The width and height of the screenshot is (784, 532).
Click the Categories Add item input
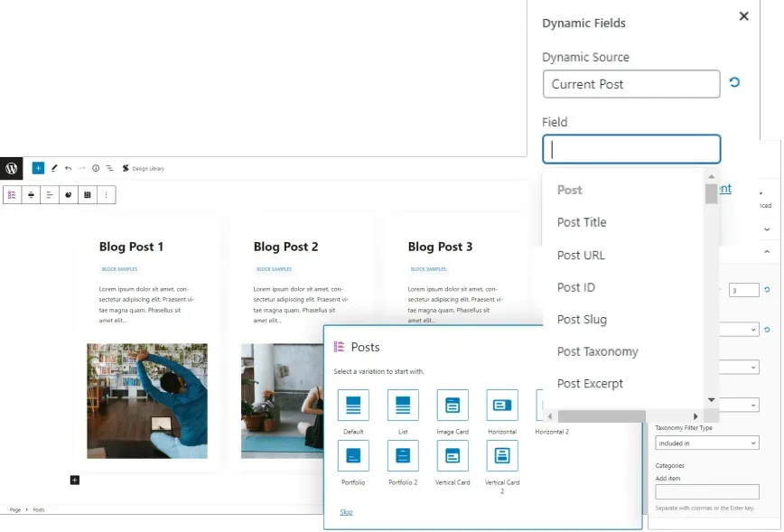(x=706, y=492)
